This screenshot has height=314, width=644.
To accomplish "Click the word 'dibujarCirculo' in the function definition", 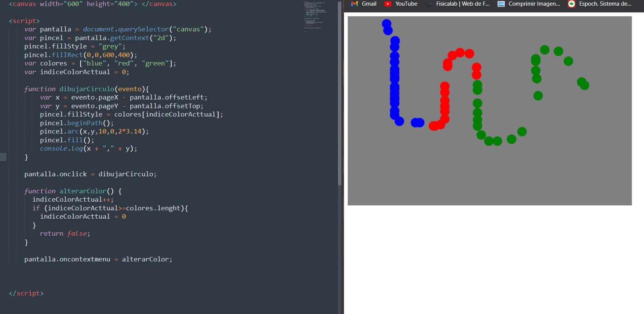I will tap(87, 89).
